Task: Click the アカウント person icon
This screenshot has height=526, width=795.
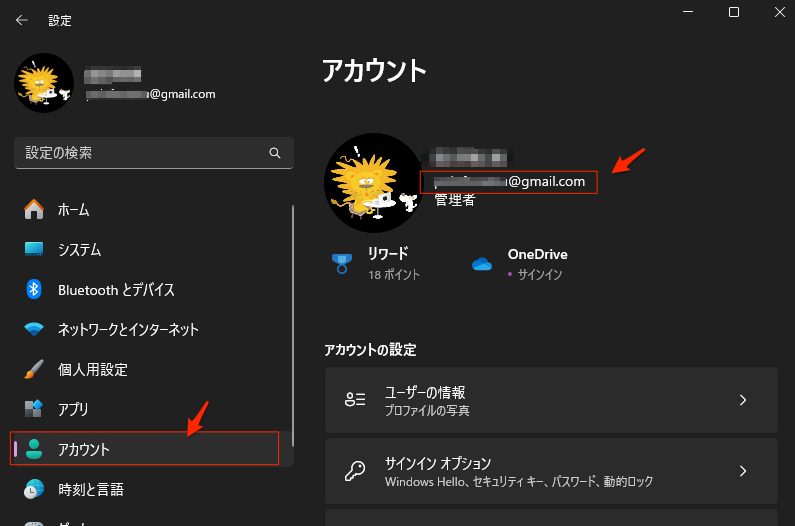Action: [34, 449]
